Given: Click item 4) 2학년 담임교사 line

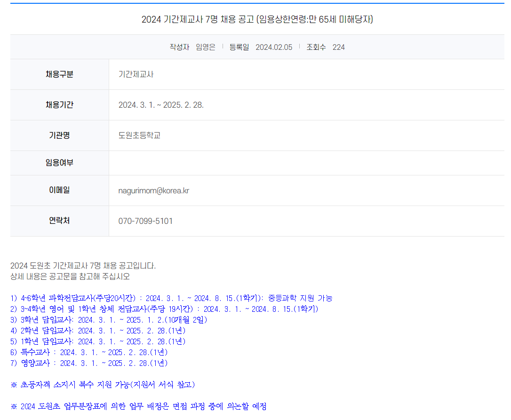Looking at the screenshot, I should [98, 331].
